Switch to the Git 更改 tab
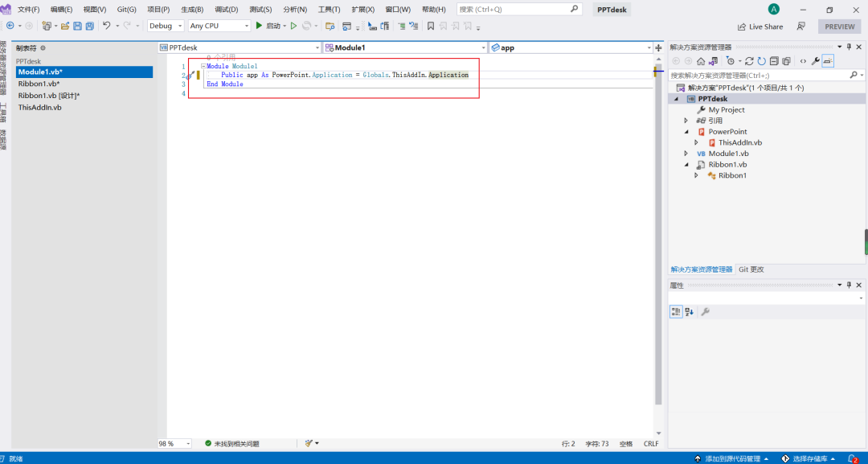 (751, 269)
